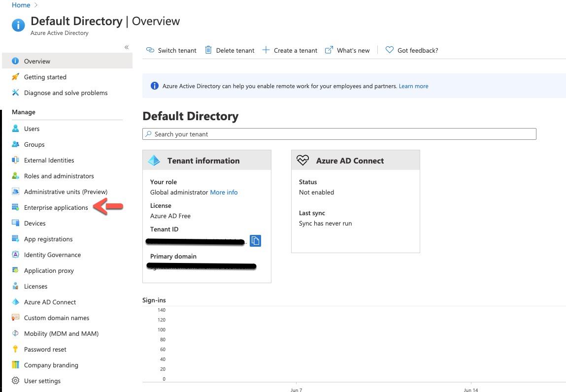Click the Users icon in sidebar
The height and width of the screenshot is (392, 566).
click(16, 129)
